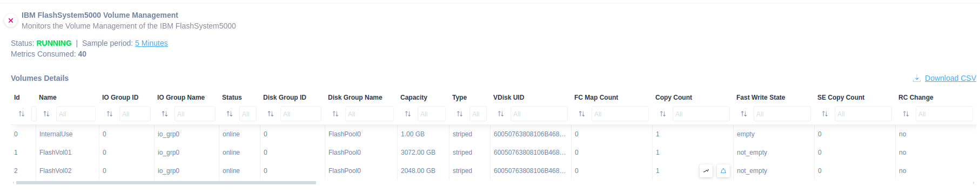
Task: Select the FlashVol01 volume name cell
Action: (x=68, y=153)
